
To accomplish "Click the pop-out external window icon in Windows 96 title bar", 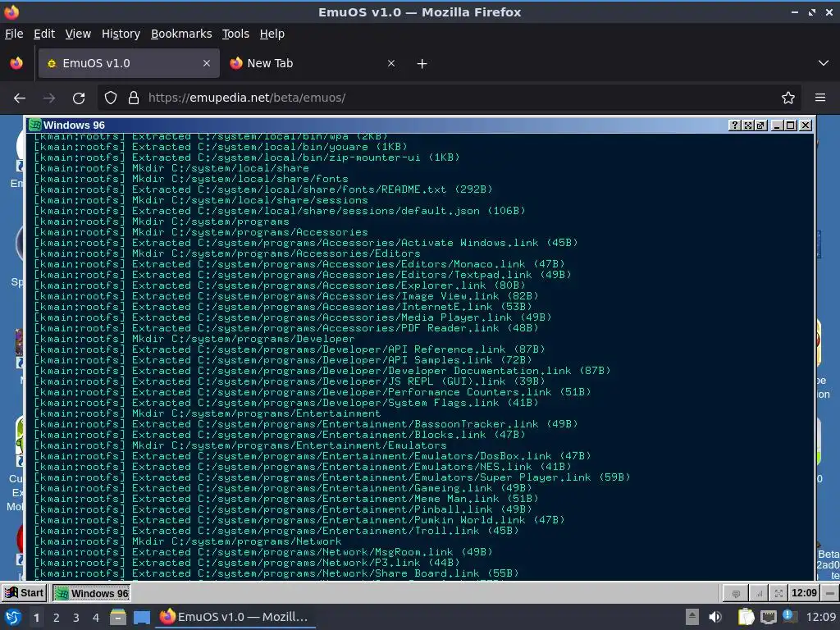I will (760, 126).
